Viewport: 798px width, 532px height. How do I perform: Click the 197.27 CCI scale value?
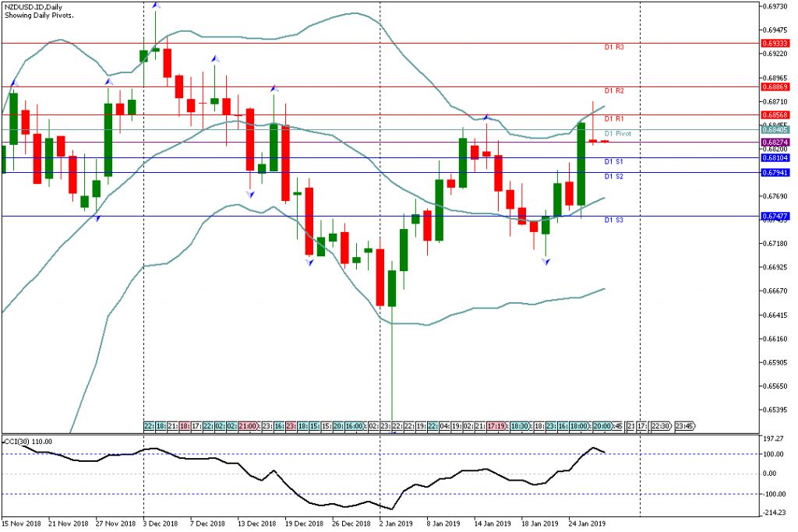pos(774,439)
